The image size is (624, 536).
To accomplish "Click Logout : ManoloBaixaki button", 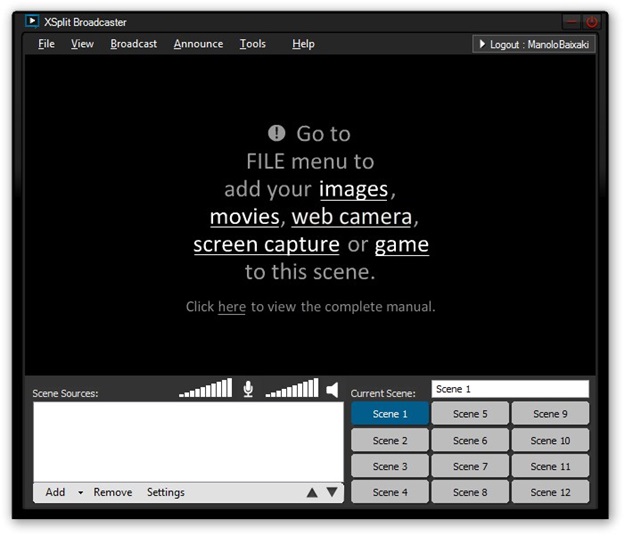I will coord(534,44).
